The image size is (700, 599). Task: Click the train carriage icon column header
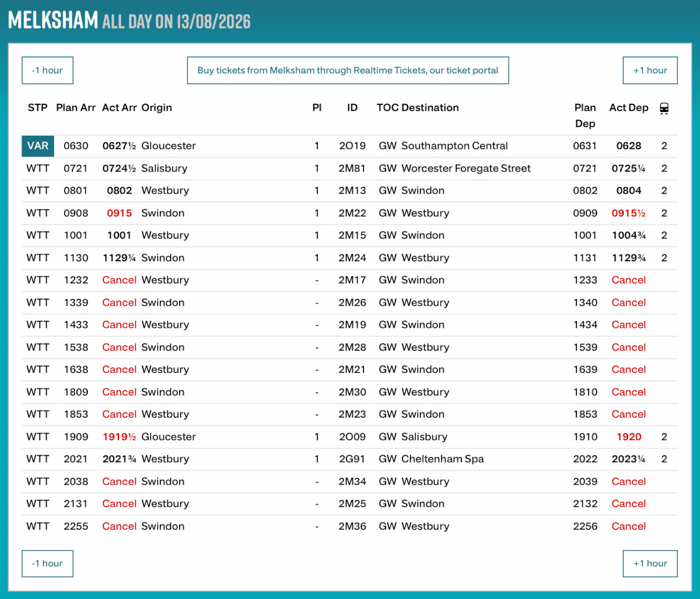tap(664, 108)
